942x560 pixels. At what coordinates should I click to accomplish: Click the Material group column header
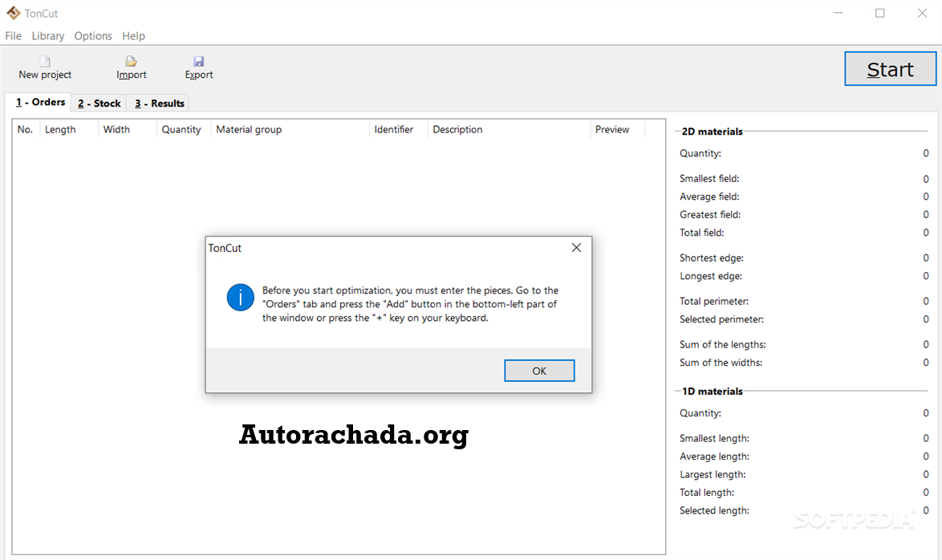tap(249, 129)
